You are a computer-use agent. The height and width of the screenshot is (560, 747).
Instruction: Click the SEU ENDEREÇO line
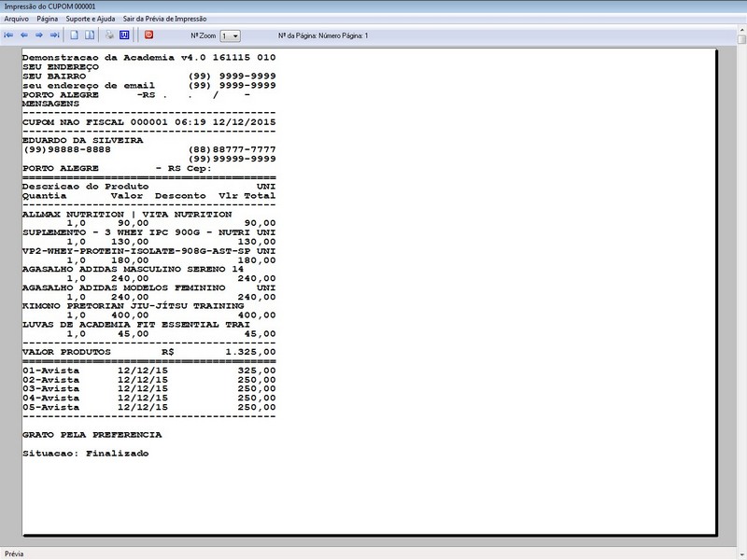(x=61, y=67)
